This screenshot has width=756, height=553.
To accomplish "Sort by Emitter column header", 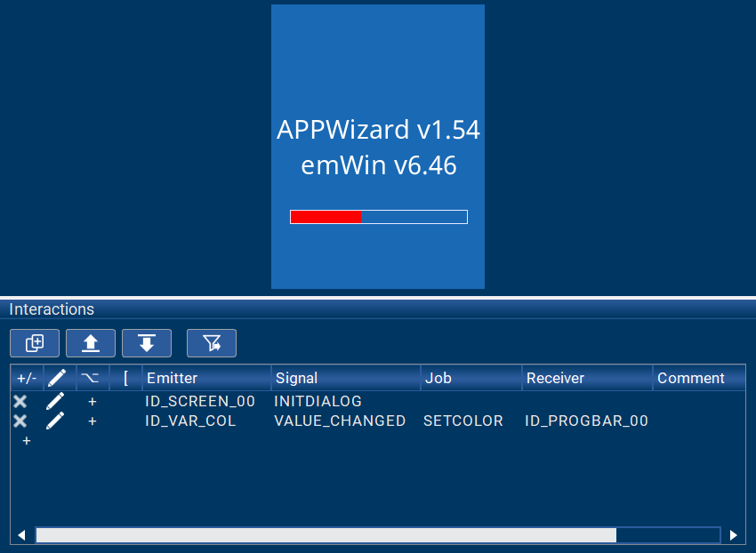I will pyautogui.click(x=207, y=378).
